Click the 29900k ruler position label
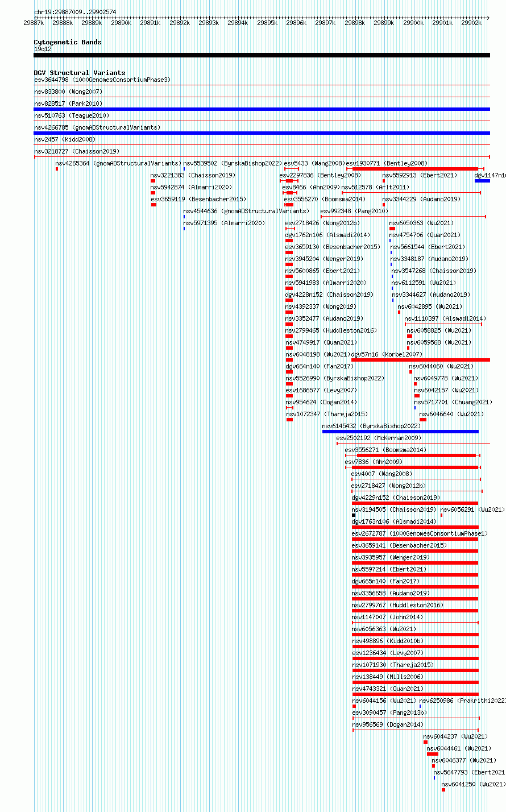506x812 pixels. pyautogui.click(x=413, y=23)
